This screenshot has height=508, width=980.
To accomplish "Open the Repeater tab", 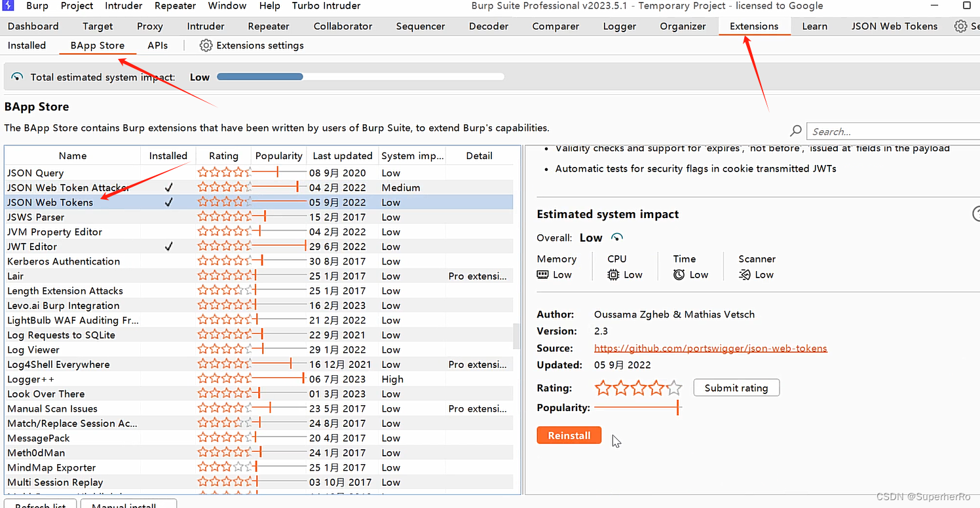I will [x=269, y=26].
